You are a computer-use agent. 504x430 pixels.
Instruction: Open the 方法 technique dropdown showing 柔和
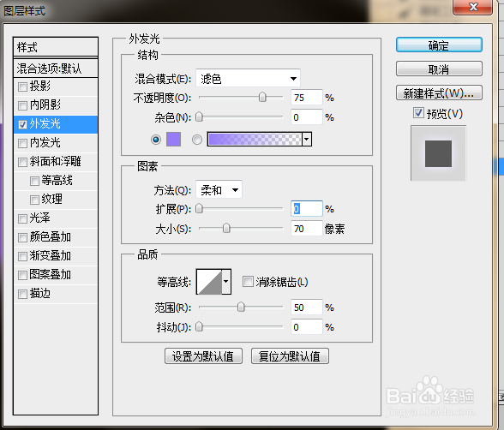tap(219, 190)
